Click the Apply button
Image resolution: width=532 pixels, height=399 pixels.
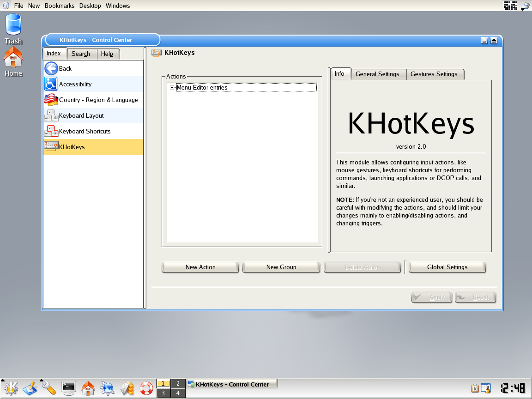tap(432, 297)
